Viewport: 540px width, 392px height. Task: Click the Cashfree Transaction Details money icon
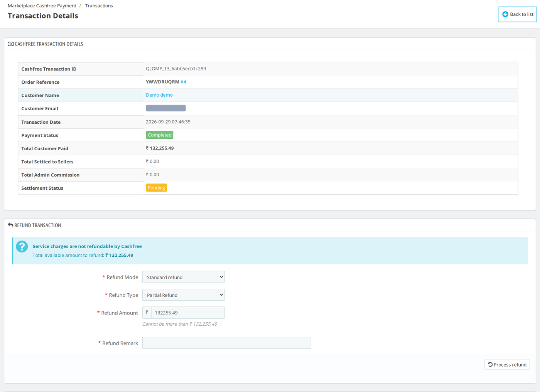point(10,44)
